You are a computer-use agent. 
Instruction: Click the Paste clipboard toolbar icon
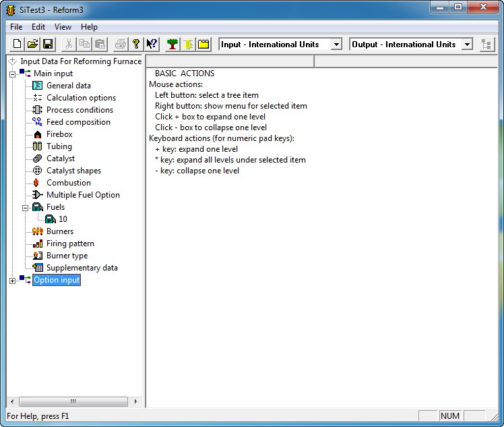pos(100,44)
